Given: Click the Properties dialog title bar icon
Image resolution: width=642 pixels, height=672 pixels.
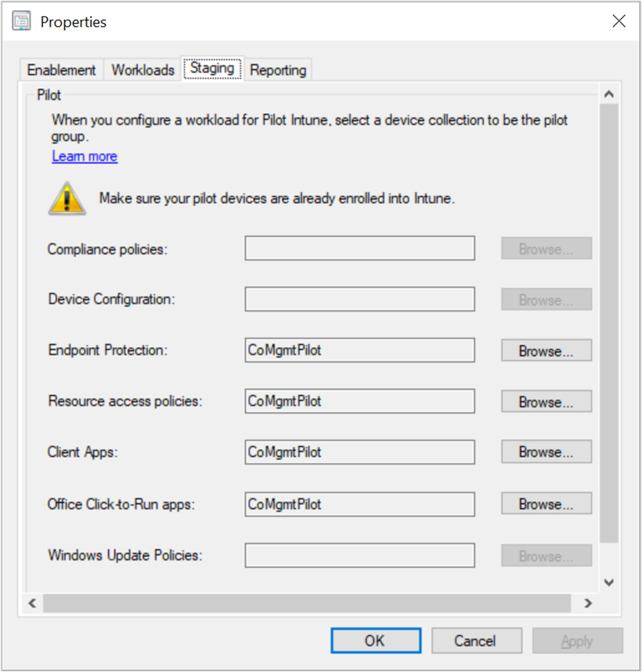Looking at the screenshot, I should [21, 21].
